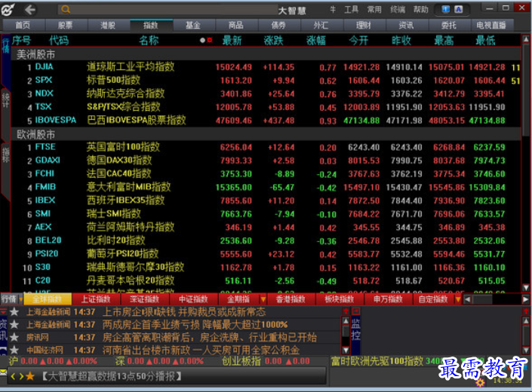Image resolution: width=532 pixels, height=392 pixels.
Task: Select the 申万指数 bottom tab
Action: pos(388,299)
